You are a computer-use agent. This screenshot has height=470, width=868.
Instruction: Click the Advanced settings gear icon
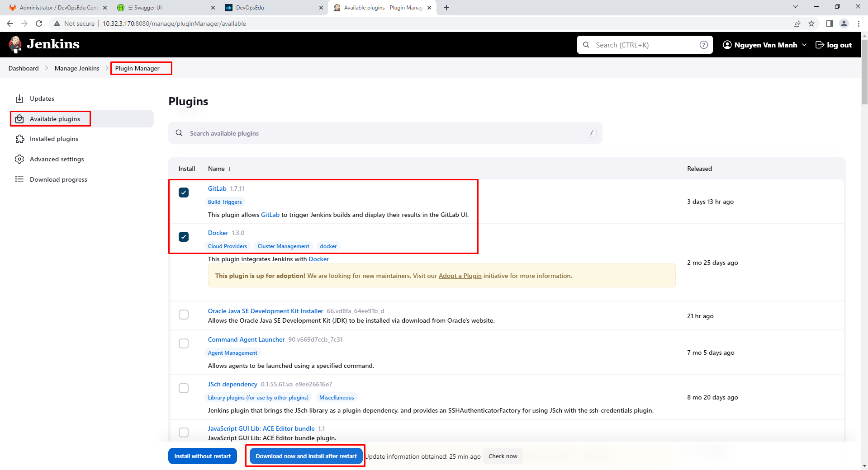tap(19, 159)
